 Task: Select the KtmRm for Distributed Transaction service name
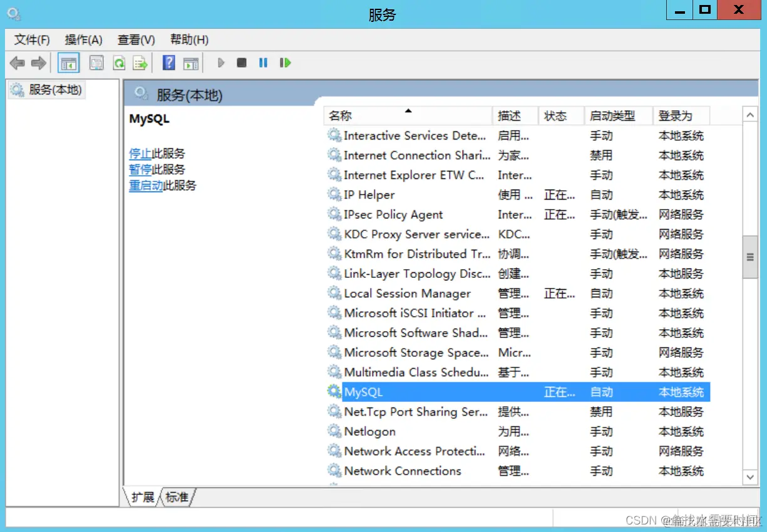point(417,253)
